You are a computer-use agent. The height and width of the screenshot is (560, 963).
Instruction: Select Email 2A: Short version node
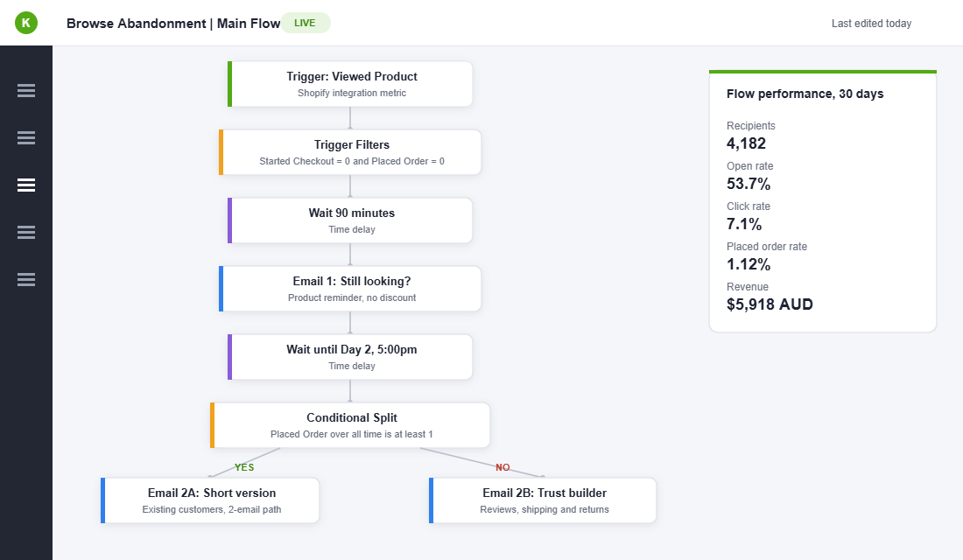click(x=210, y=500)
